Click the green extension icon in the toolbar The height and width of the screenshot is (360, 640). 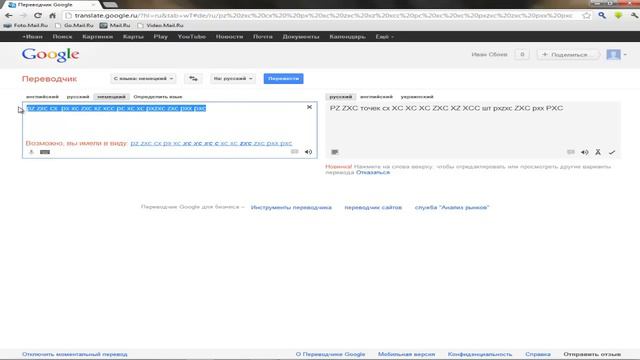tap(618, 16)
